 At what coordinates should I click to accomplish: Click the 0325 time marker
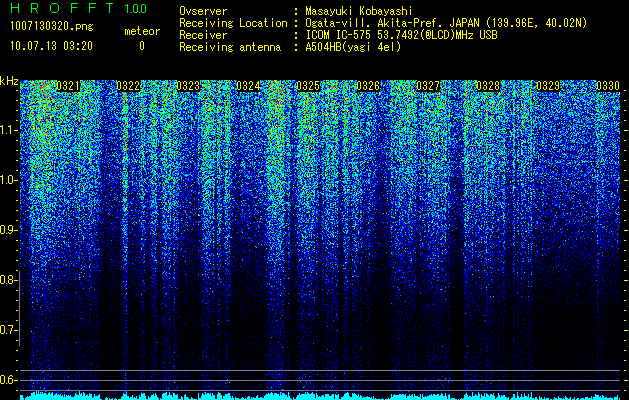[308, 86]
